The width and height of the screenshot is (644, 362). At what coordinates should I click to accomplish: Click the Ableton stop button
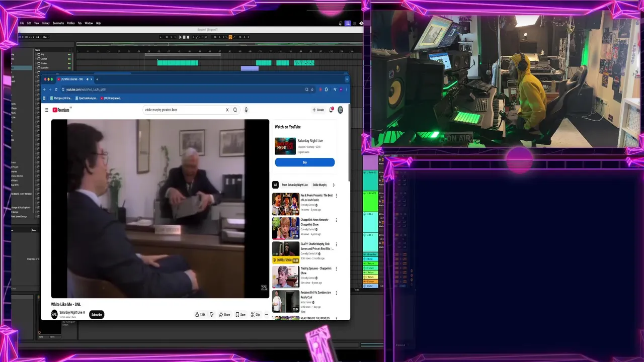(x=184, y=37)
